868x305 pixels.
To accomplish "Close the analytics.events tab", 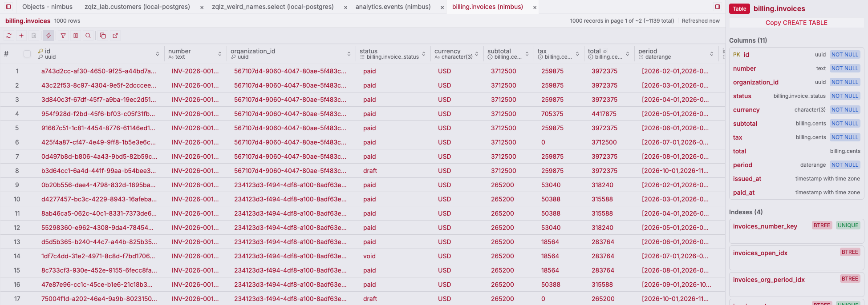I will (x=442, y=7).
